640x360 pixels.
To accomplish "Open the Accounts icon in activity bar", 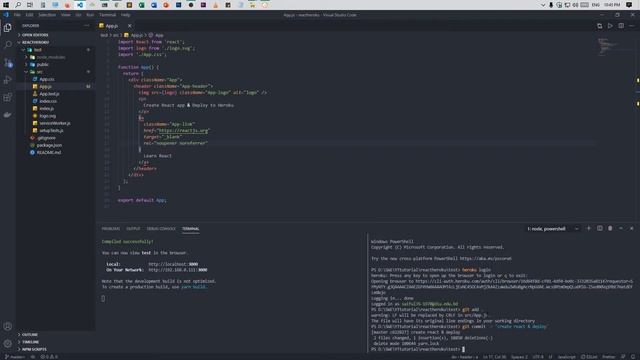I will (x=8, y=327).
